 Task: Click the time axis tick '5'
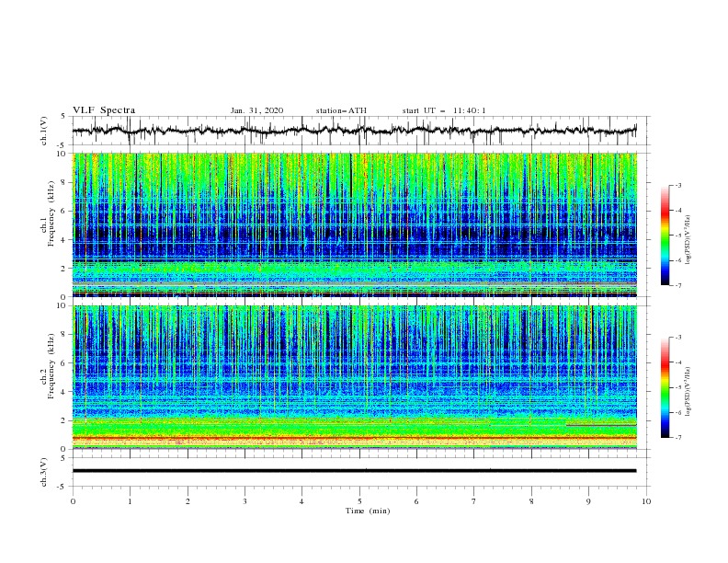(359, 501)
